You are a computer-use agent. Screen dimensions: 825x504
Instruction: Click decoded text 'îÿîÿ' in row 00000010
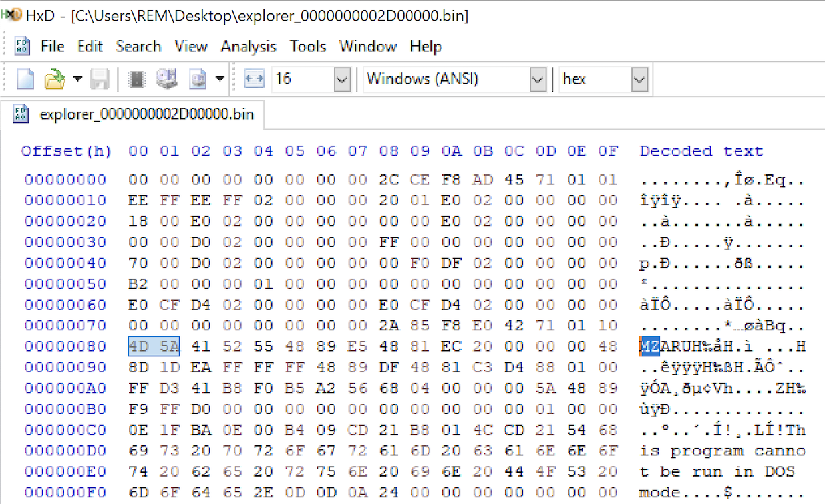660,200
